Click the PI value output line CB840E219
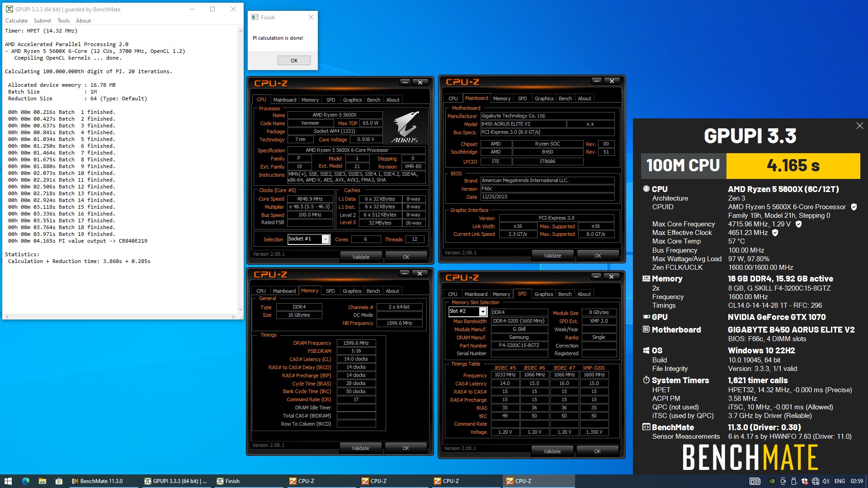Image resolution: width=868 pixels, height=488 pixels. 77,241
